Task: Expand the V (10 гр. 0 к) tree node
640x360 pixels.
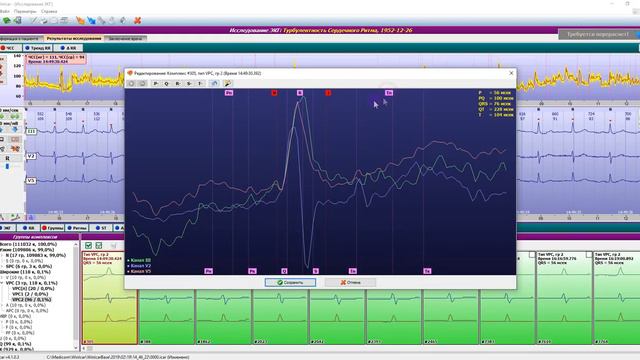Action: [x=2, y=277]
